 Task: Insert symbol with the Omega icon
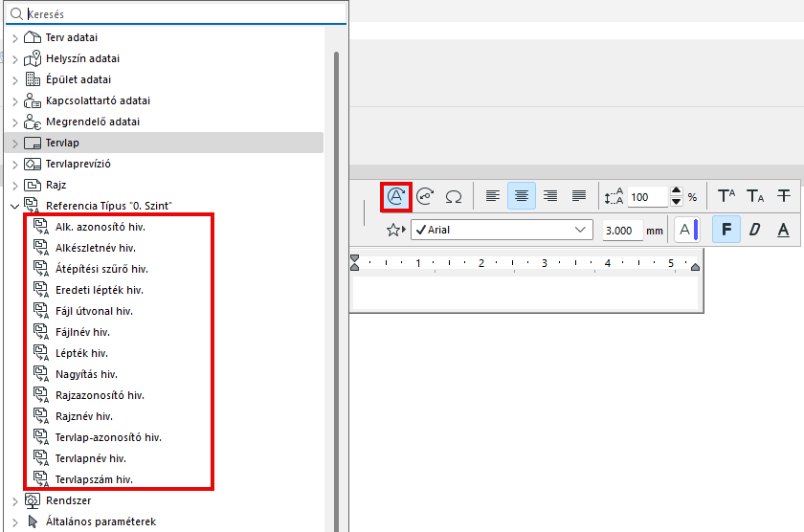coord(454,196)
